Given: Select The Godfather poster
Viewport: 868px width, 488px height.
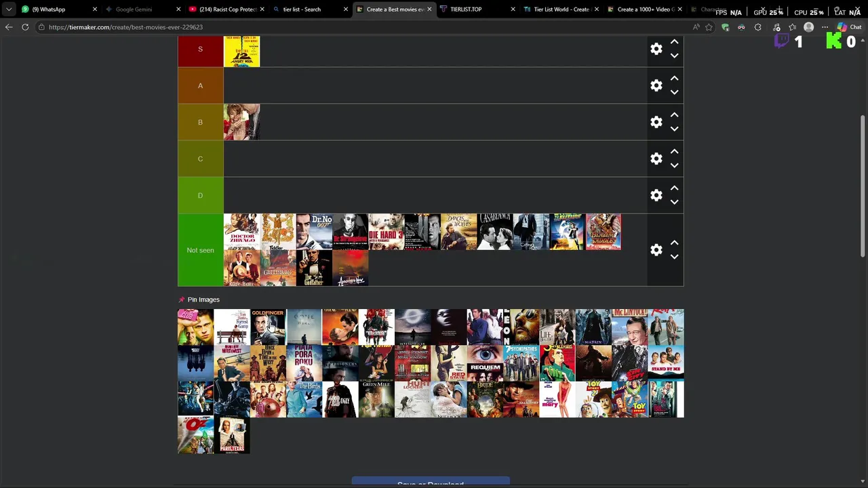Looking at the screenshot, I should [314, 268].
